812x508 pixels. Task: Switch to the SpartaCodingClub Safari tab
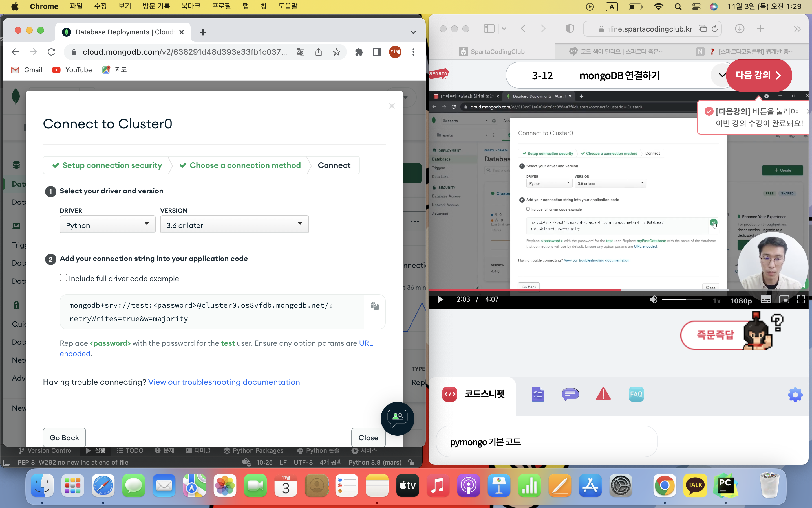click(x=492, y=52)
